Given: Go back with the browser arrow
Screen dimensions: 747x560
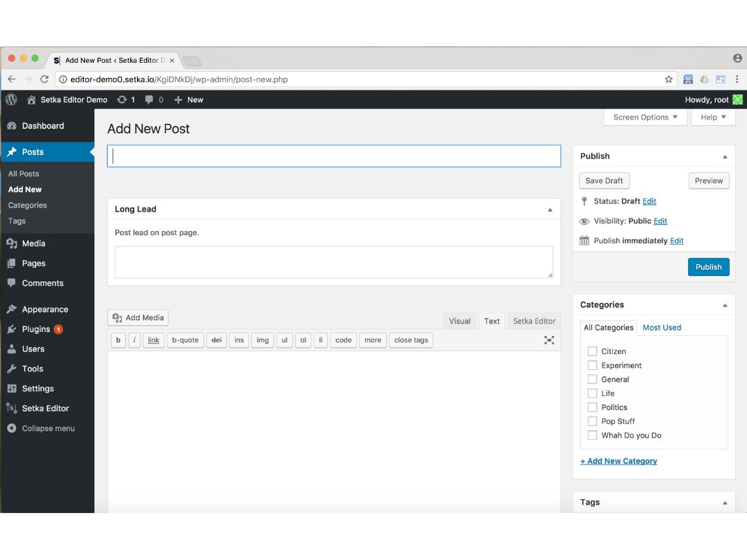Looking at the screenshot, I should click(12, 80).
